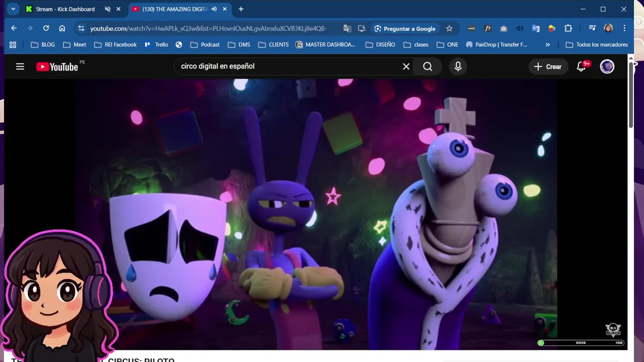644x362 pixels.
Task: Unmute the Kick Dashboard tab
Action: coord(108,9)
